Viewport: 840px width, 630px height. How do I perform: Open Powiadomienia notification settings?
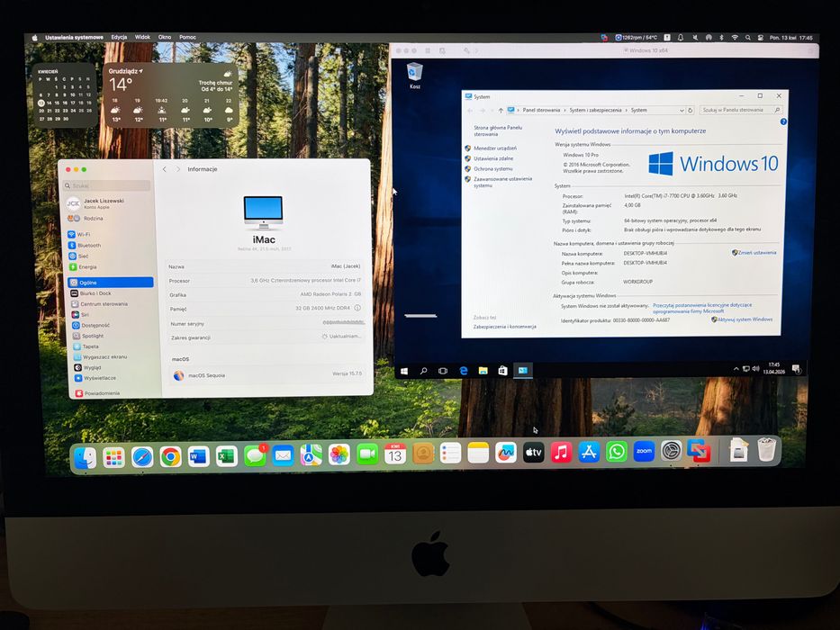(x=97, y=393)
